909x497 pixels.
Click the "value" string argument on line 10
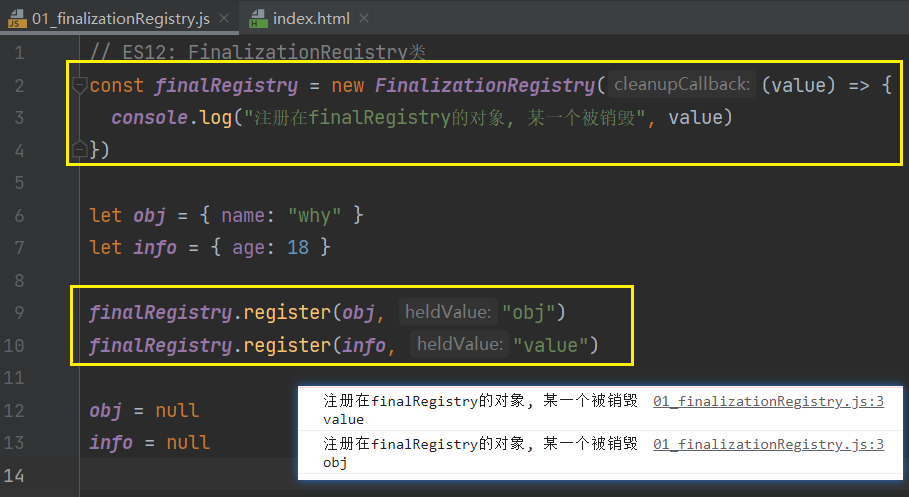pyautogui.click(x=550, y=345)
